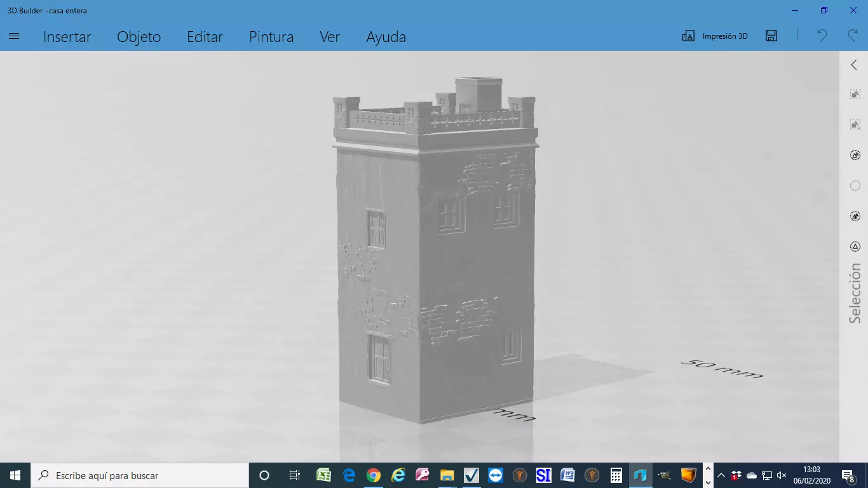Open Task View on the taskbar

click(x=294, y=475)
